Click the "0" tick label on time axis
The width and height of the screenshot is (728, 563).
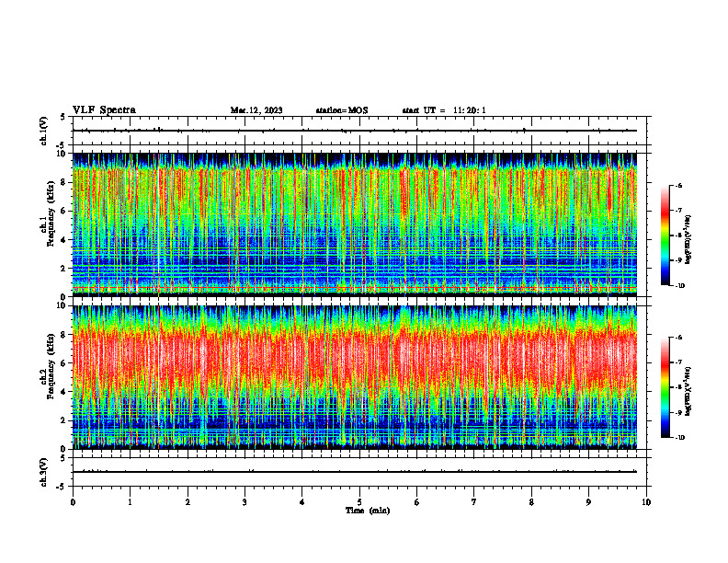pyautogui.click(x=73, y=502)
